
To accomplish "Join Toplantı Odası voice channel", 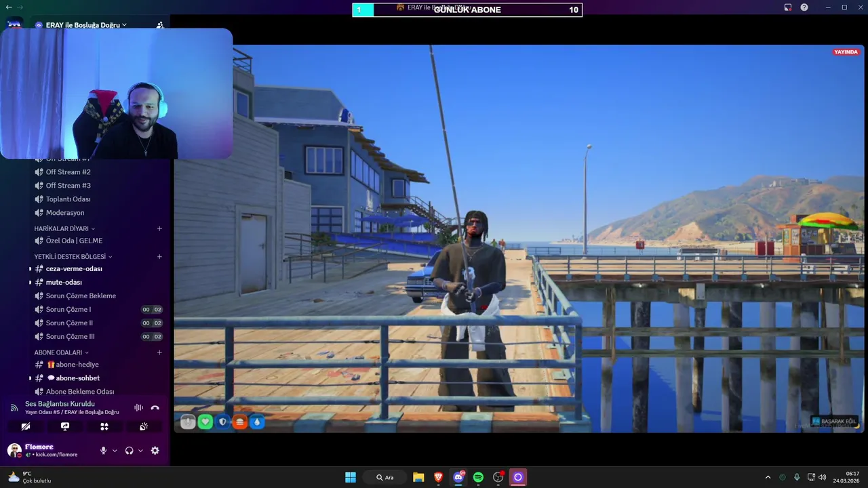I will (98, 199).
